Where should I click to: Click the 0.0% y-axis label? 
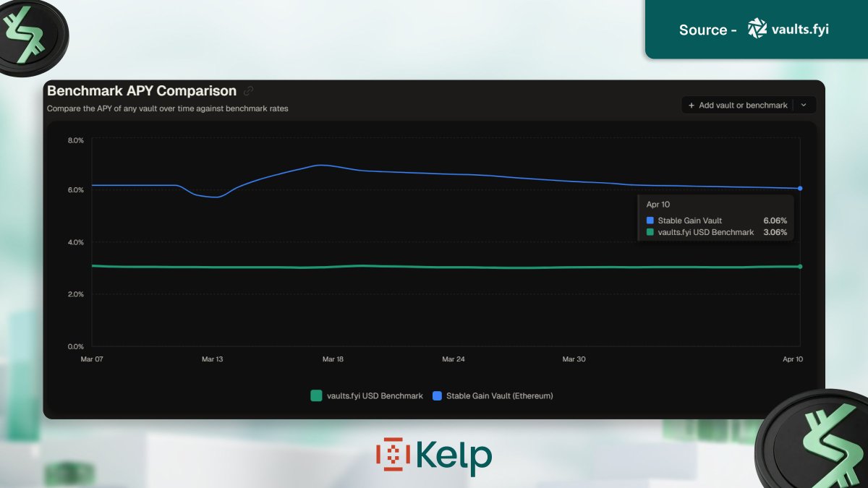point(76,346)
